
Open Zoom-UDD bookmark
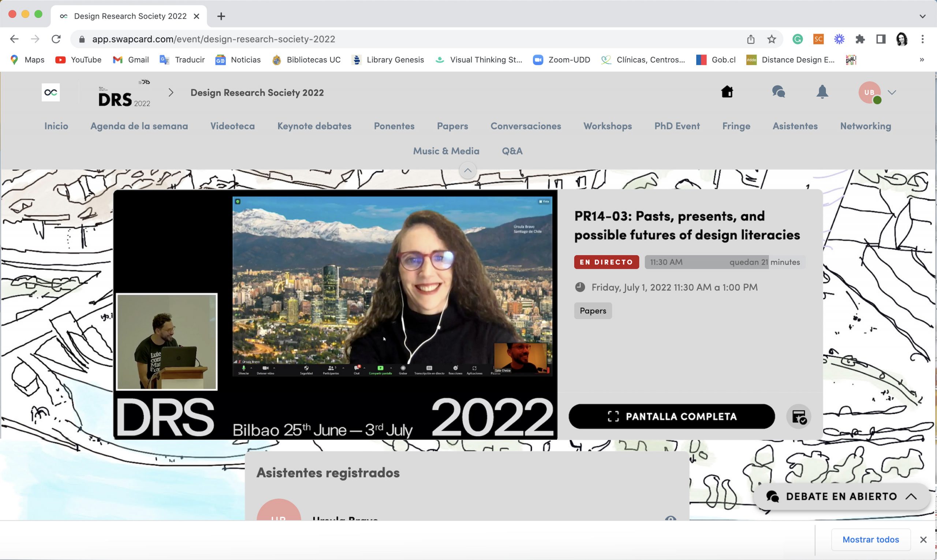561,60
